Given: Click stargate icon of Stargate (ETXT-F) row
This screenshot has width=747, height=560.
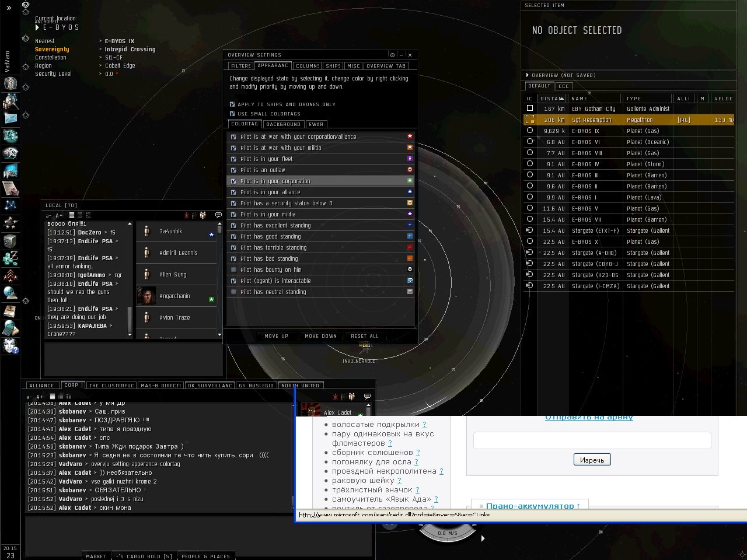Looking at the screenshot, I should [x=530, y=230].
